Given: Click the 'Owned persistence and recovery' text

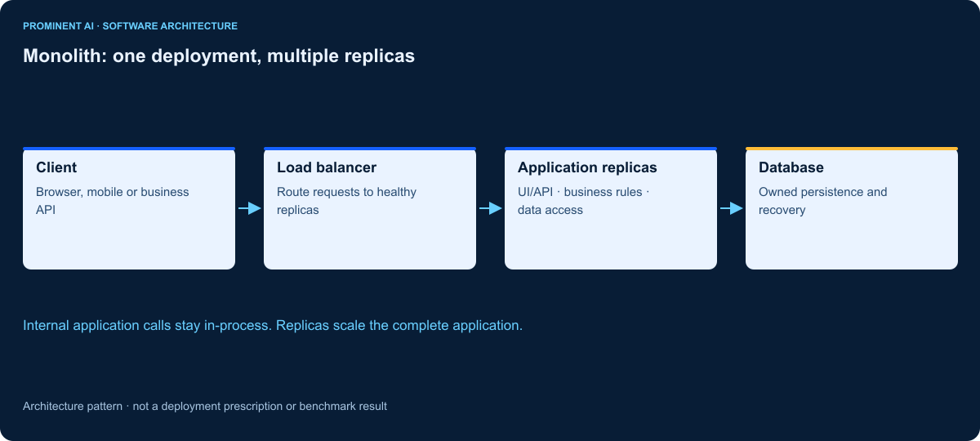Looking at the screenshot, I should [823, 201].
